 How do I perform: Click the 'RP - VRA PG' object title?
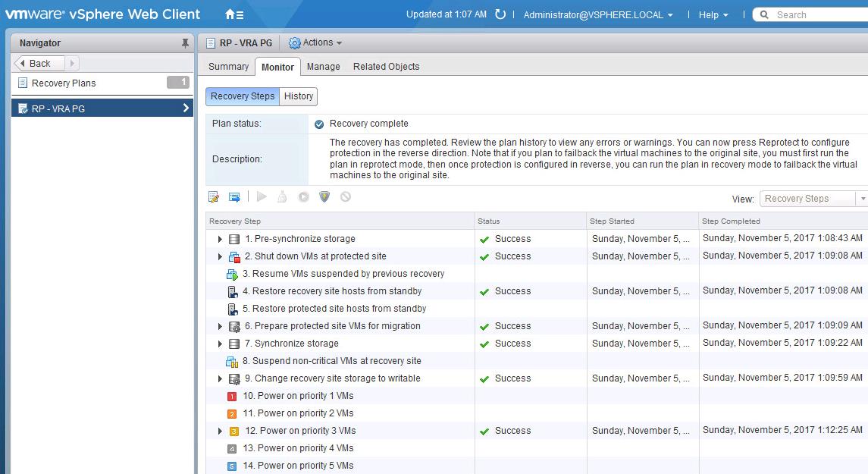[246, 43]
